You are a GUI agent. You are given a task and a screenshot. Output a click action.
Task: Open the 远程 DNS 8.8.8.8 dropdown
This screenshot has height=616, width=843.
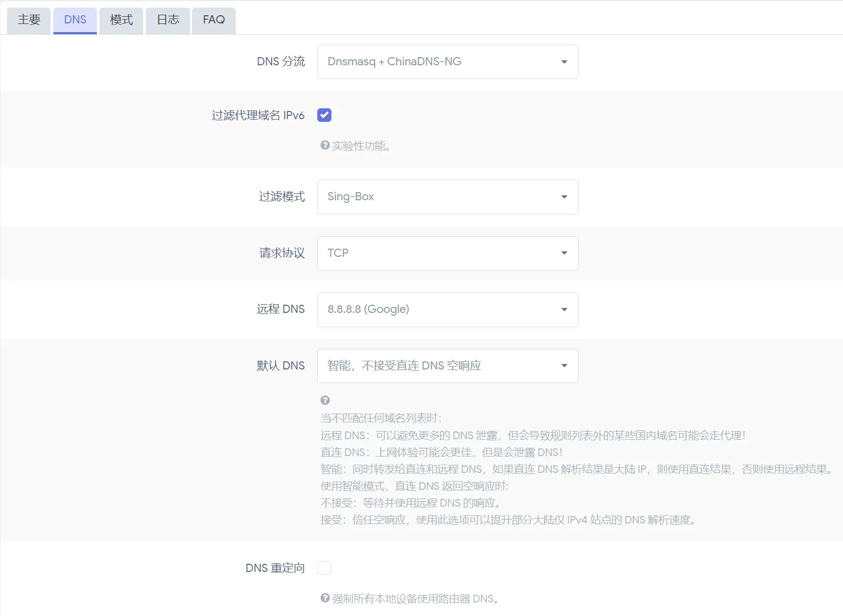(x=447, y=309)
